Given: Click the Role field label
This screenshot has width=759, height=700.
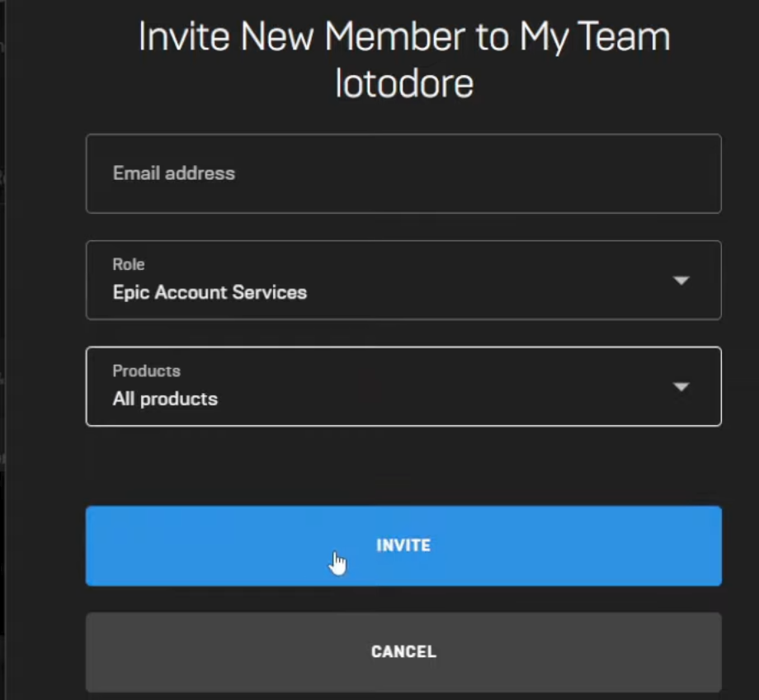Looking at the screenshot, I should [x=129, y=264].
